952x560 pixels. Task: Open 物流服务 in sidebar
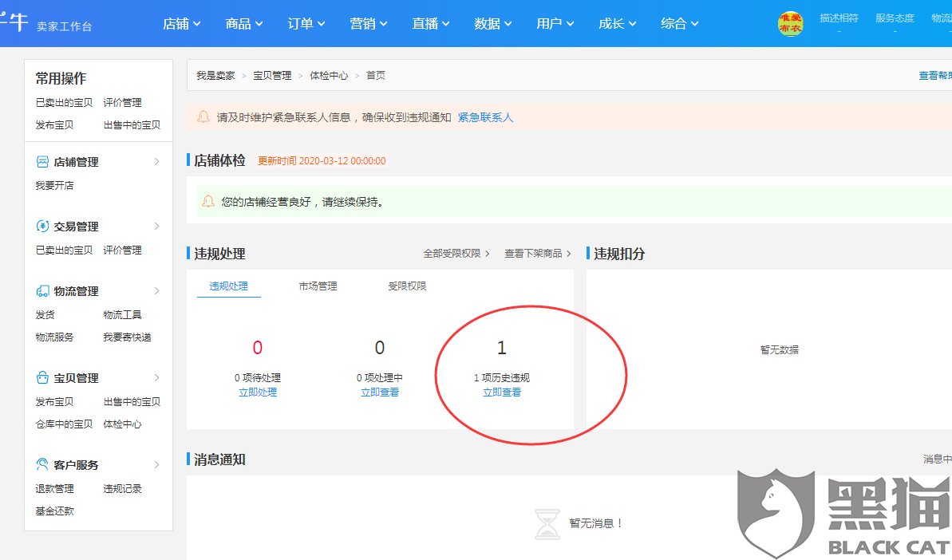(x=54, y=337)
